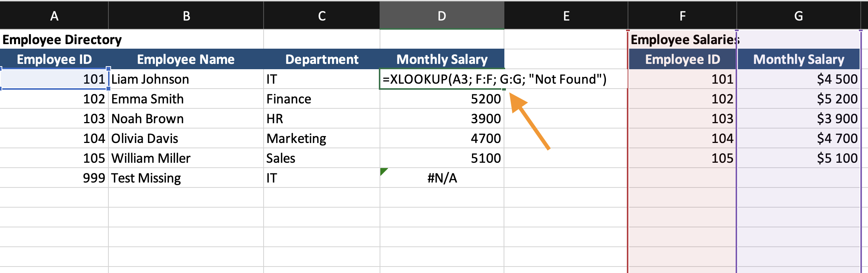Image resolution: width=868 pixels, height=273 pixels.
Task: Select column D header
Action: coord(442,16)
